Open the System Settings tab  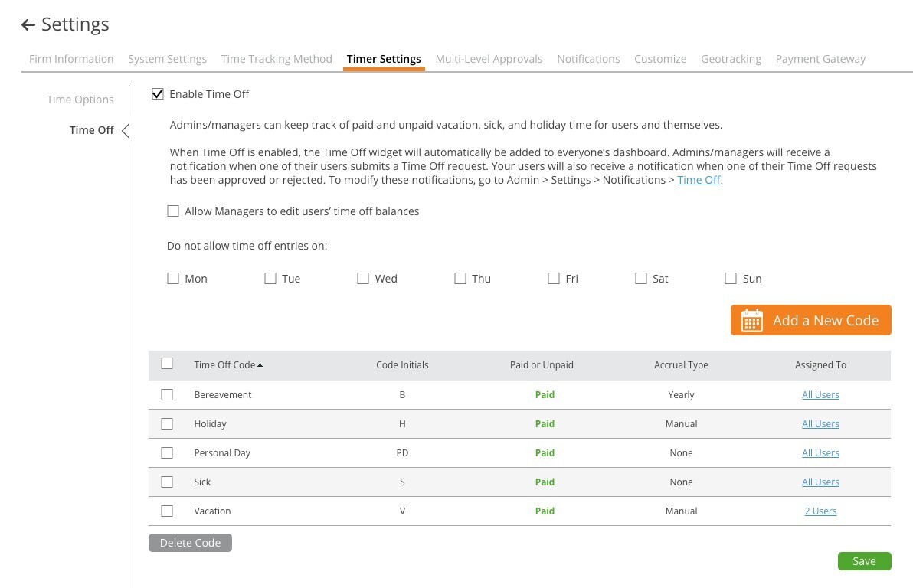pyautogui.click(x=167, y=59)
